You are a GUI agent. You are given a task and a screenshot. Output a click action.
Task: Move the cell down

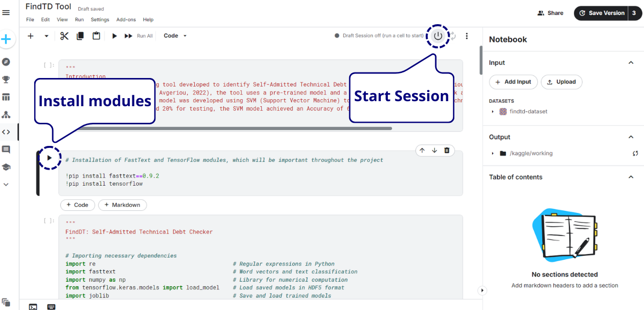(434, 150)
